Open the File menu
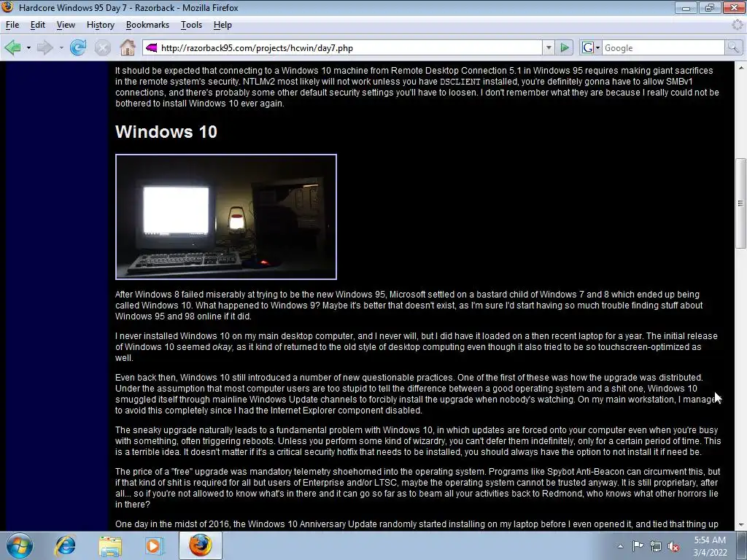 (12, 25)
